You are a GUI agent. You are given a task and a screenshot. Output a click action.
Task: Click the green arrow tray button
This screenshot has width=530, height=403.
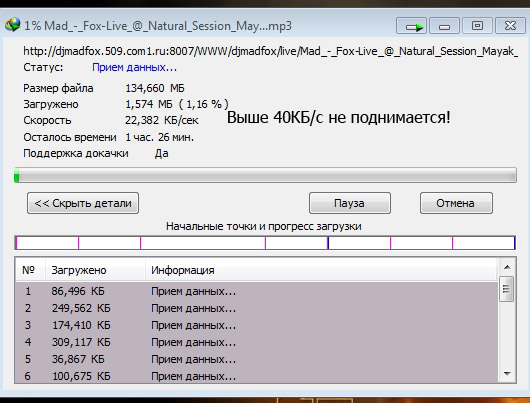click(x=411, y=26)
